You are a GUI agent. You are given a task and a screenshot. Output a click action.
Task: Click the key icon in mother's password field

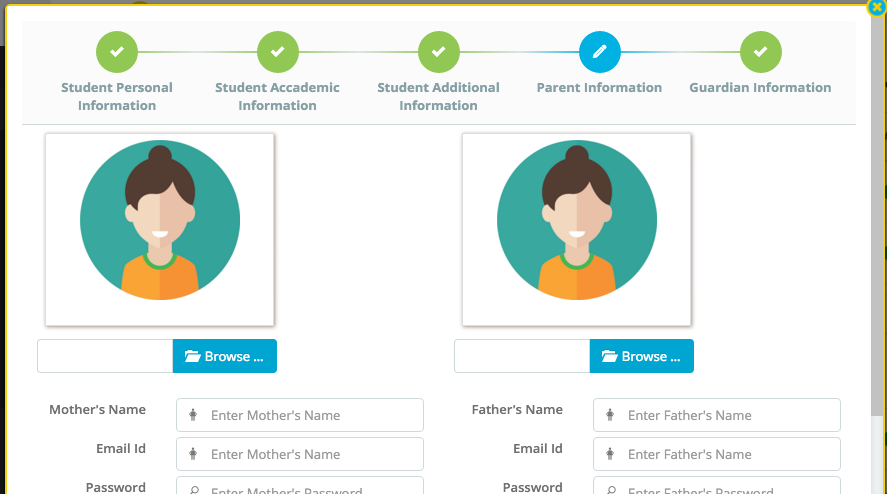click(x=193, y=490)
